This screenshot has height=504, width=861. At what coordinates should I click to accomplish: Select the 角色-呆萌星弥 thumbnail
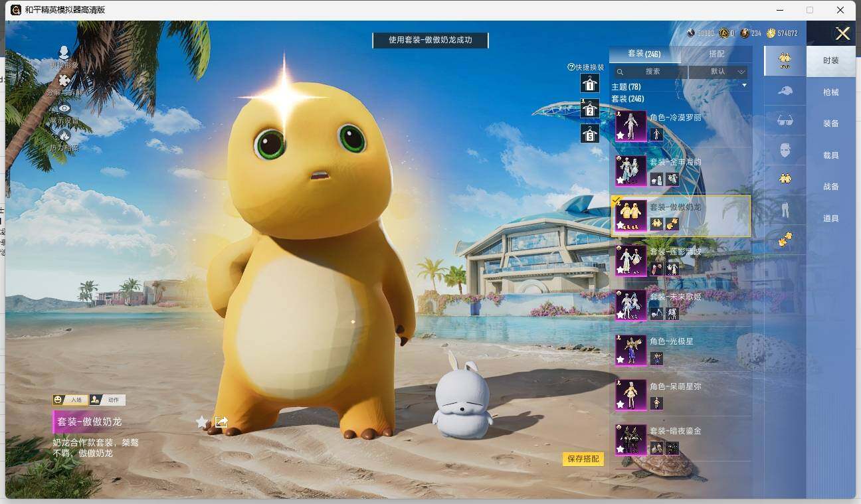click(x=630, y=395)
